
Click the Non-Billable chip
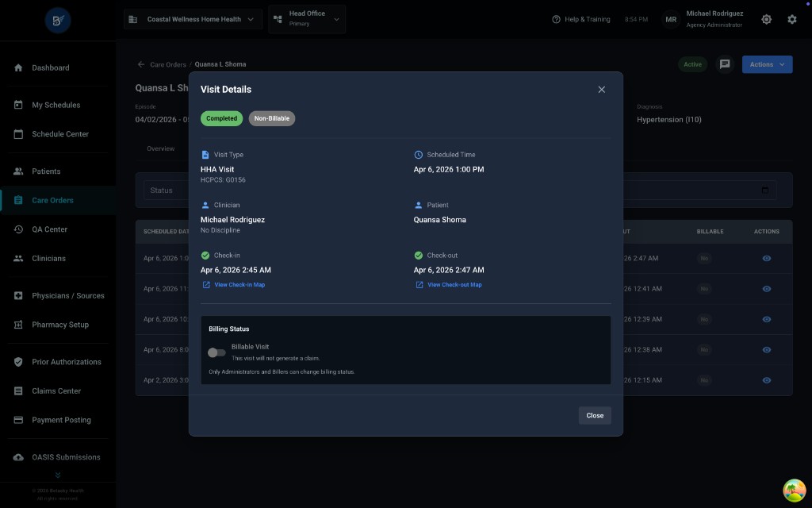272,118
